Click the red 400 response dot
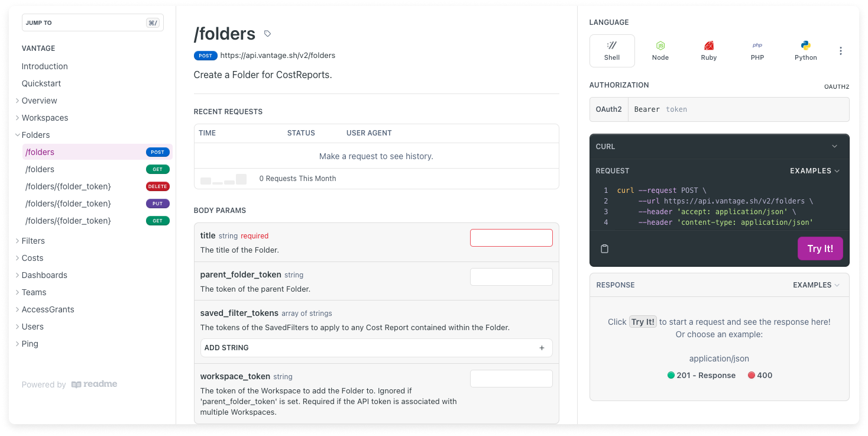The image size is (868, 436). tap(752, 375)
